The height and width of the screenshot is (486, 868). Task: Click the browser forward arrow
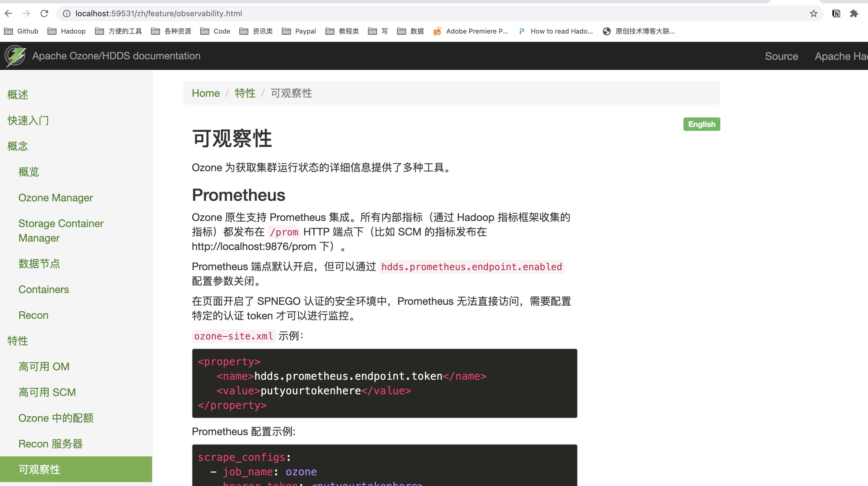(x=26, y=13)
